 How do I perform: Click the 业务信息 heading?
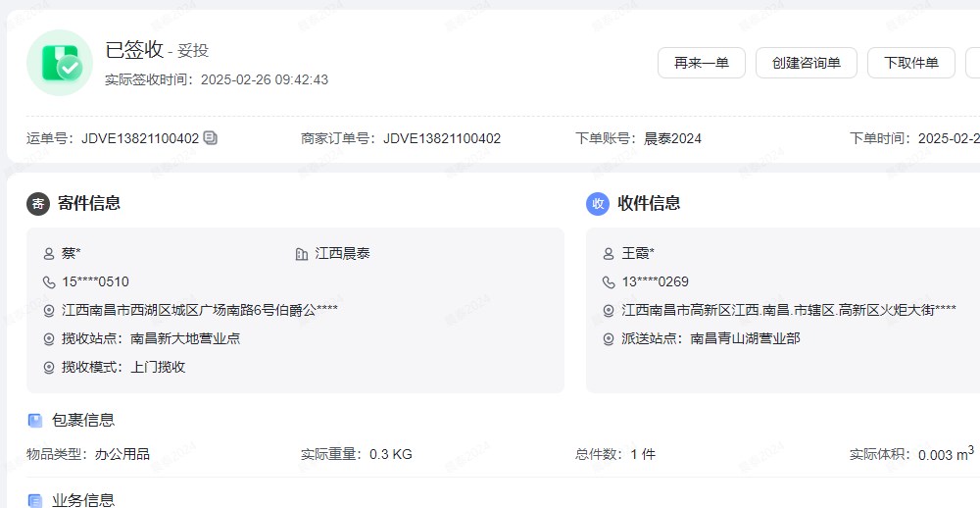coord(83,500)
